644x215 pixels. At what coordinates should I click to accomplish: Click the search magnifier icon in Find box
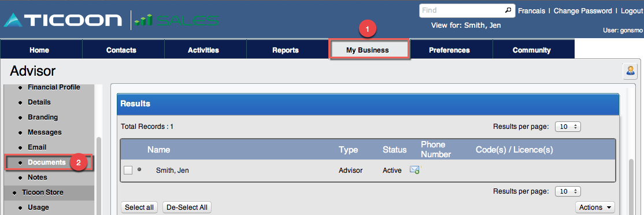pos(509,10)
